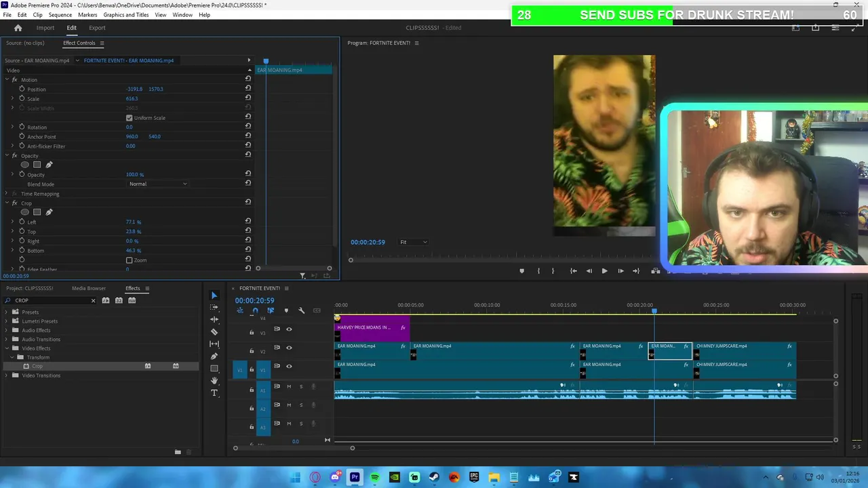
Task: Open Steam from the taskbar
Action: click(x=434, y=477)
